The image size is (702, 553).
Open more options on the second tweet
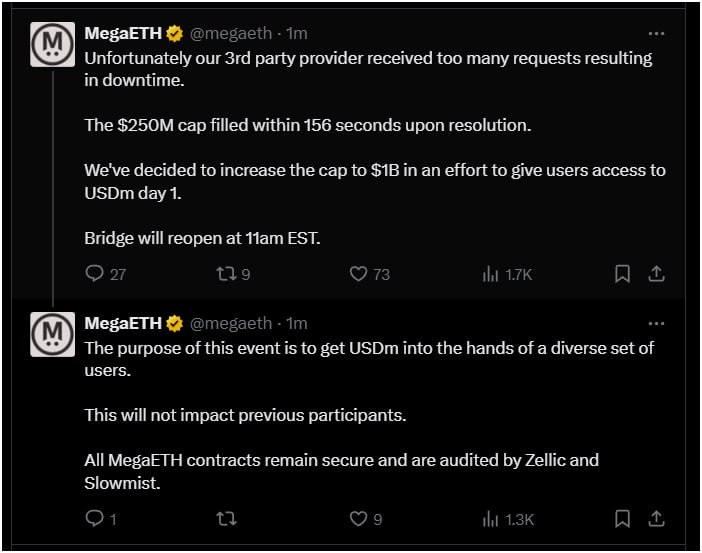point(656,323)
